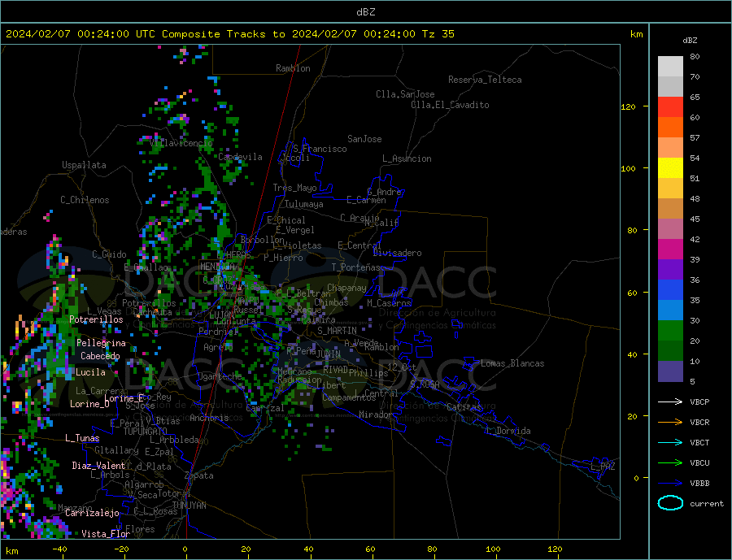Image resolution: width=732 pixels, height=560 pixels.
Task: Click the 'Reserva_Telteca' map label
Action: pos(485,80)
